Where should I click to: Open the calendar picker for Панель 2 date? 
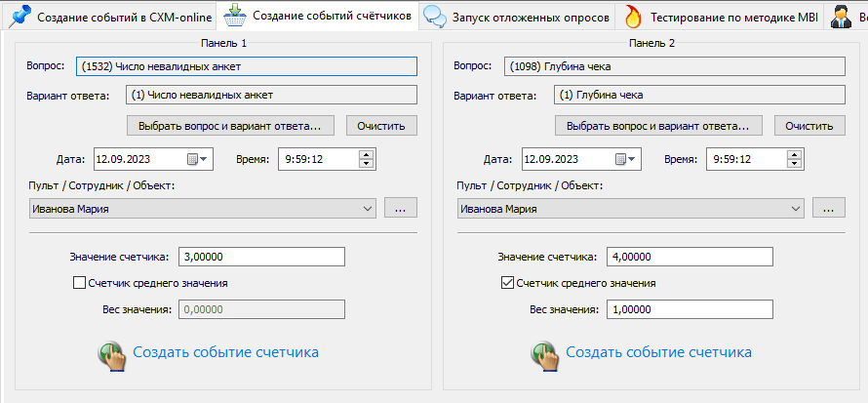(x=622, y=159)
